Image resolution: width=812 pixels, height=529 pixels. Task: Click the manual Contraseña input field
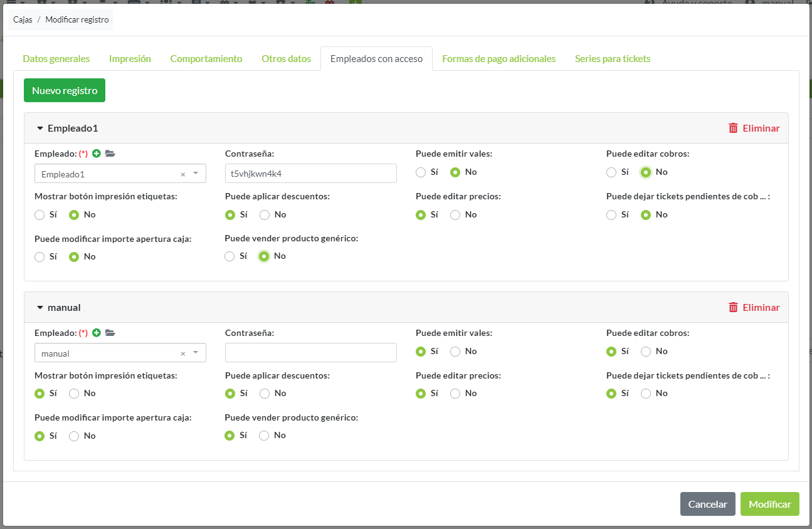click(310, 353)
